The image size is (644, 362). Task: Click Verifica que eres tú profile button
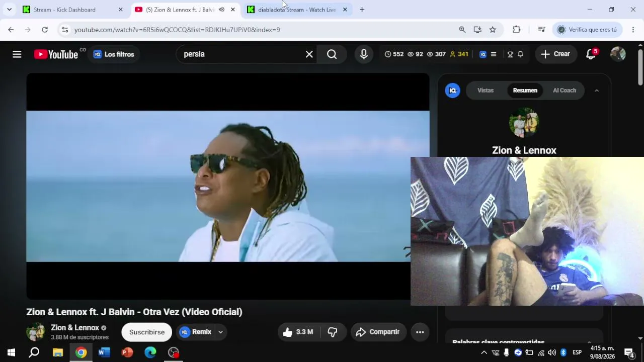(x=587, y=30)
